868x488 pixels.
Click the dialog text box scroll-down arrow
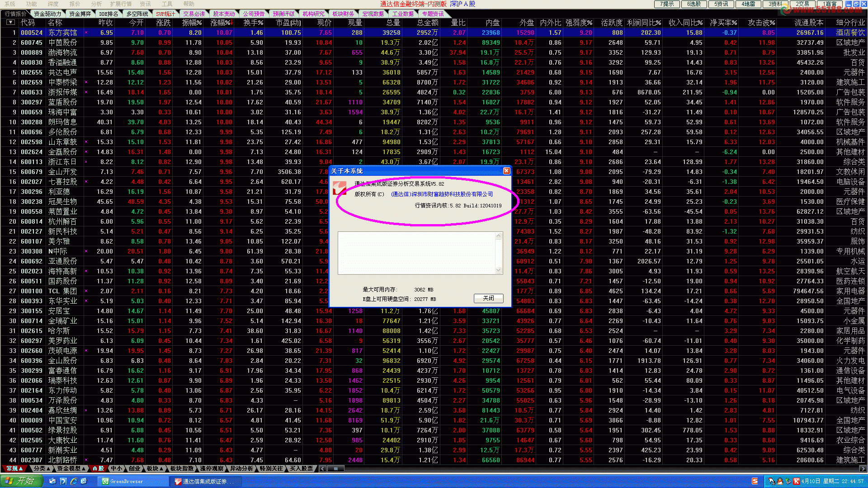[499, 270]
